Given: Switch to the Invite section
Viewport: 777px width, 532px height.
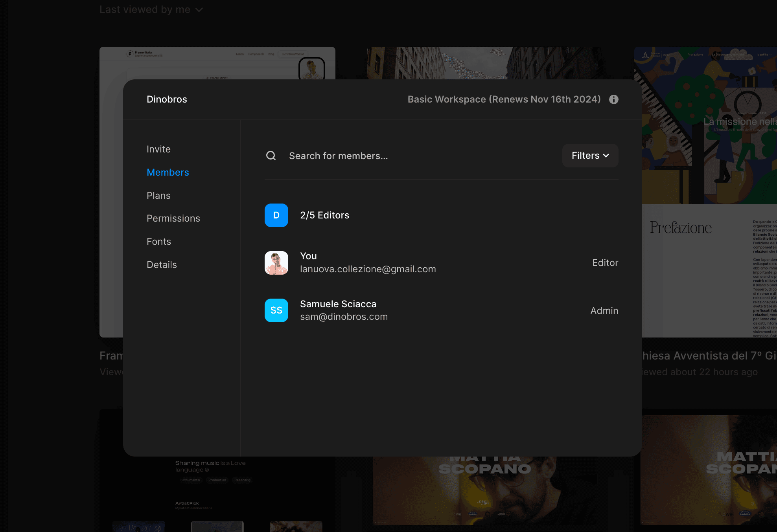Looking at the screenshot, I should point(158,149).
